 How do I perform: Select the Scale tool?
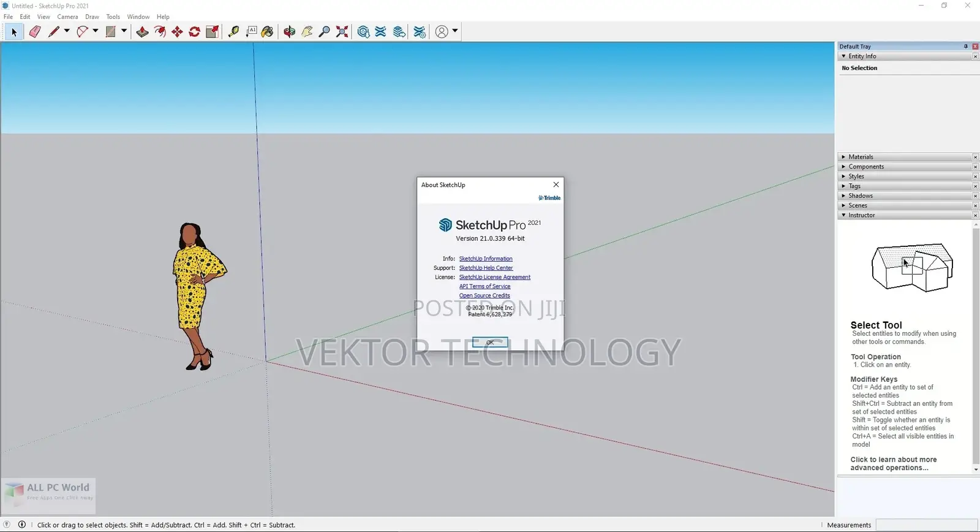coord(213,32)
